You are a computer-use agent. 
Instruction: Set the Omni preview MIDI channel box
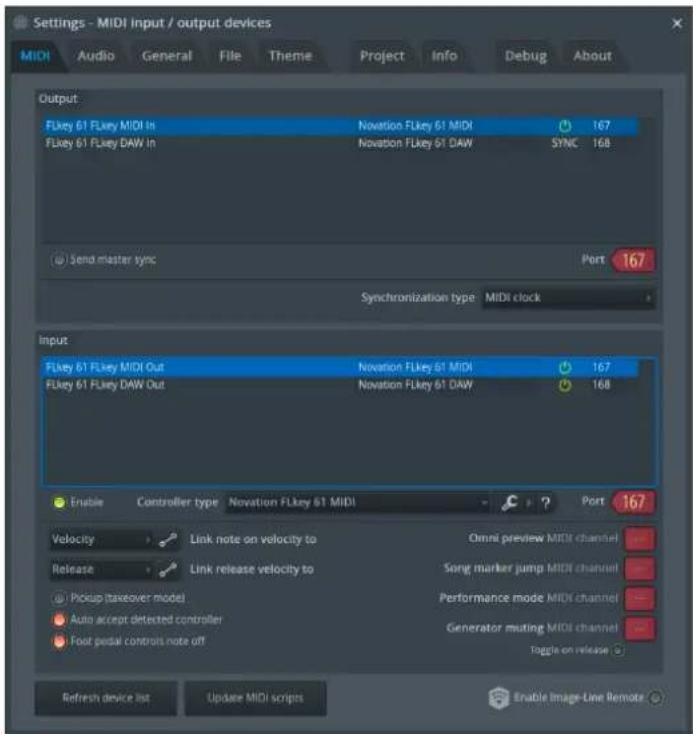coord(640,539)
